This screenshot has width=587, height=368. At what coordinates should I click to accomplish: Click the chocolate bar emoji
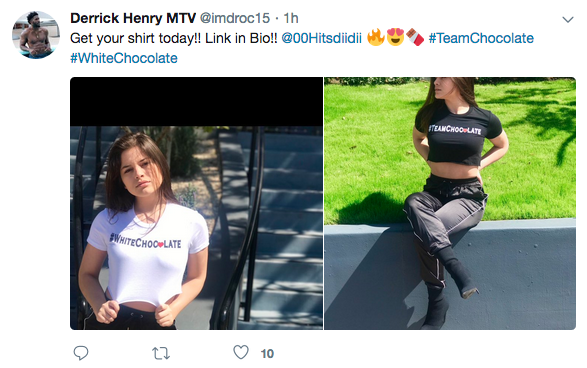415,37
